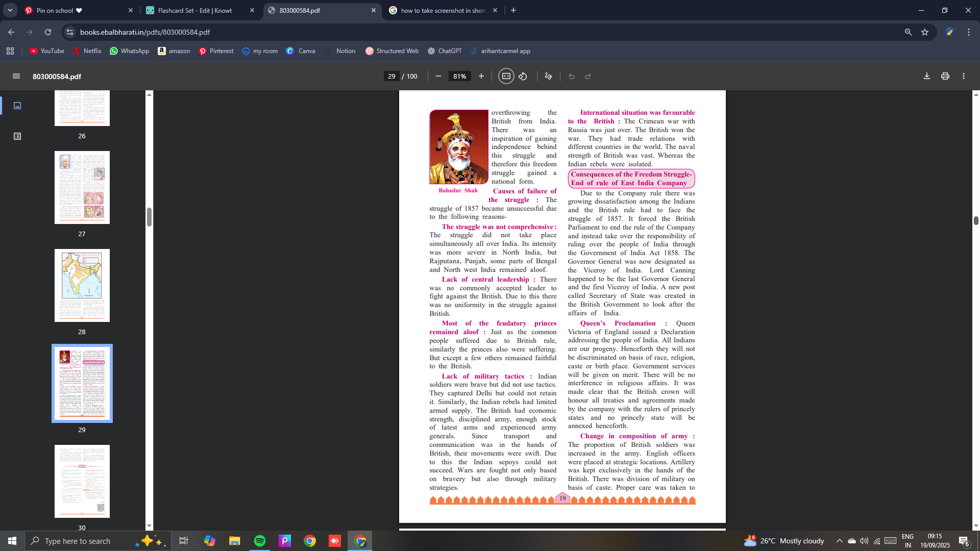This screenshot has width=980, height=551.
Task: Click the fit to page icon
Action: (x=506, y=76)
